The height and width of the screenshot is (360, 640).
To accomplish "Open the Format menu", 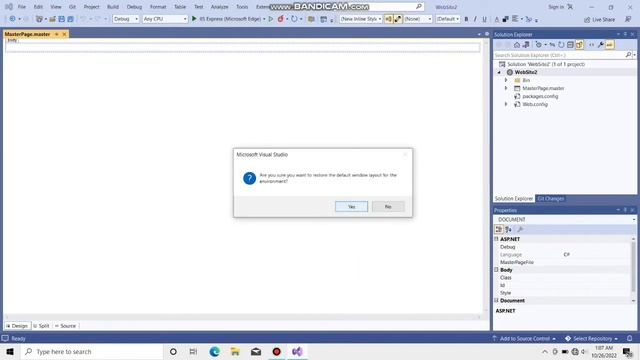I will pyautogui.click(x=158, y=7).
